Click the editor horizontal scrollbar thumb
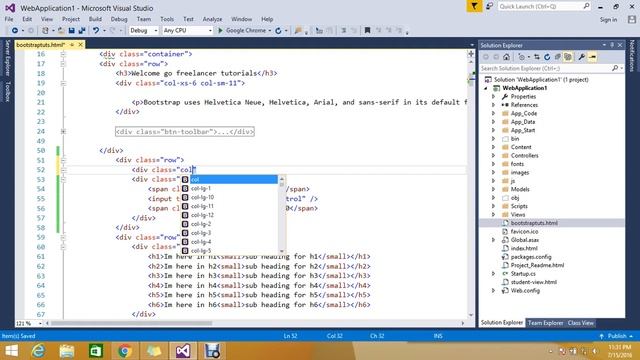 131,323
